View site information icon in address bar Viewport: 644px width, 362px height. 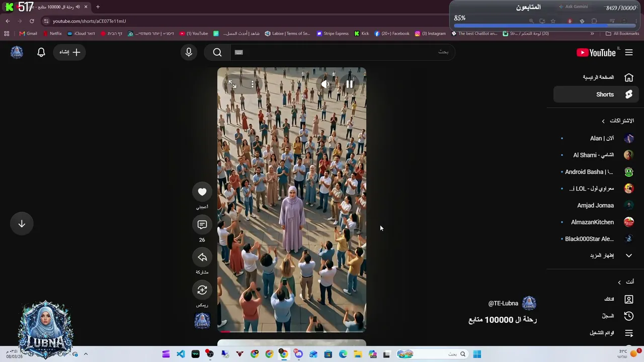click(46, 21)
